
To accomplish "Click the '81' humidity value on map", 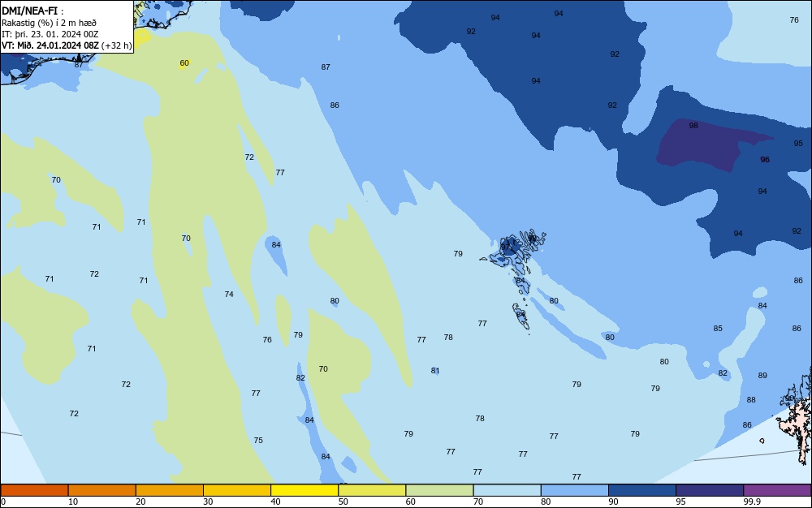I will point(435,370).
